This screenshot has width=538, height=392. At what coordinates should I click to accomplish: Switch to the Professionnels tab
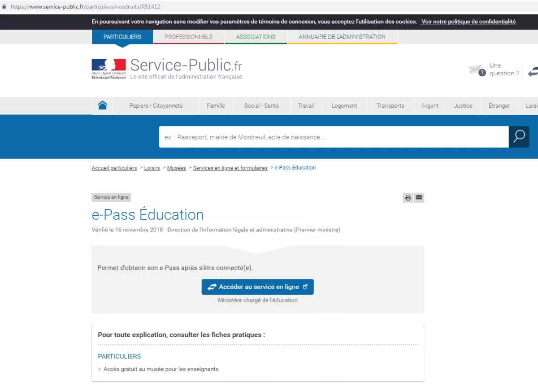pyautogui.click(x=189, y=37)
